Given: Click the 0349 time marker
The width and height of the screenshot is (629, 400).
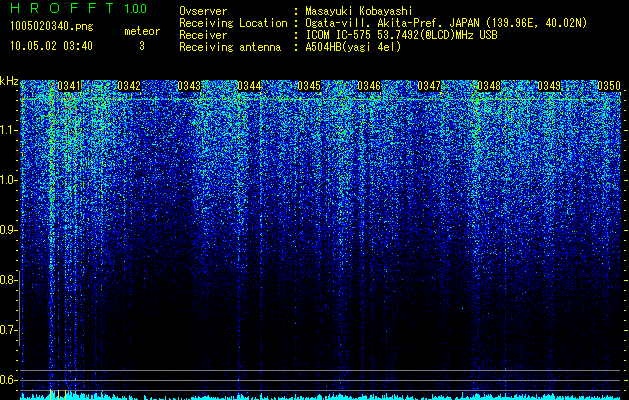Looking at the screenshot, I should tap(549, 86).
